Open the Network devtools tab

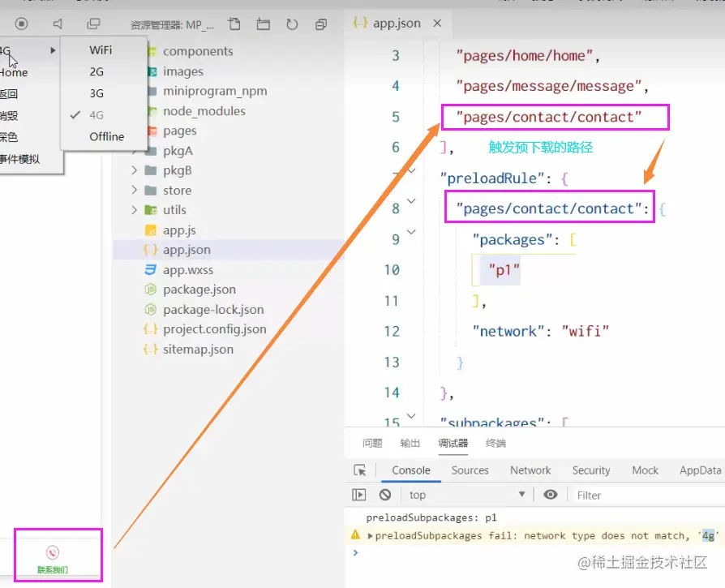point(530,470)
